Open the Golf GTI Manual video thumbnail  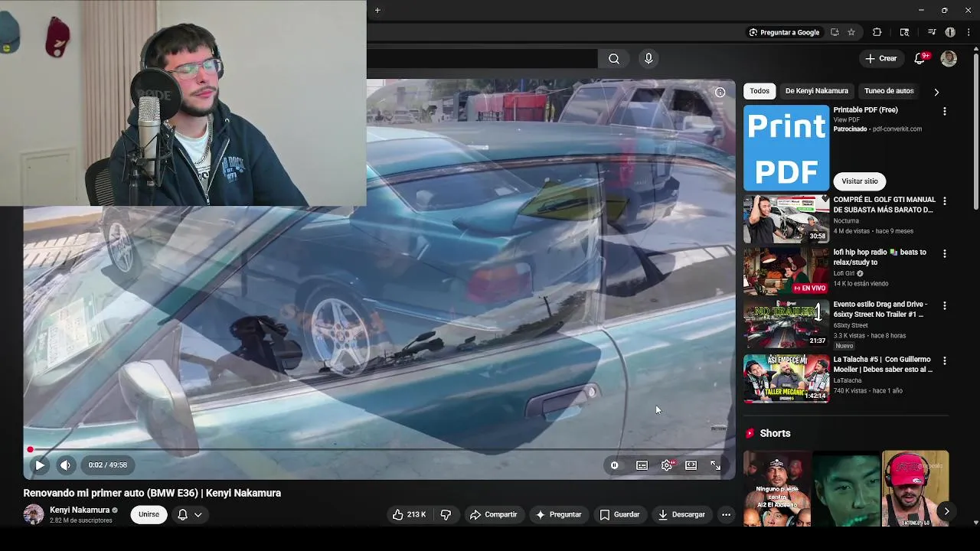[786, 219]
